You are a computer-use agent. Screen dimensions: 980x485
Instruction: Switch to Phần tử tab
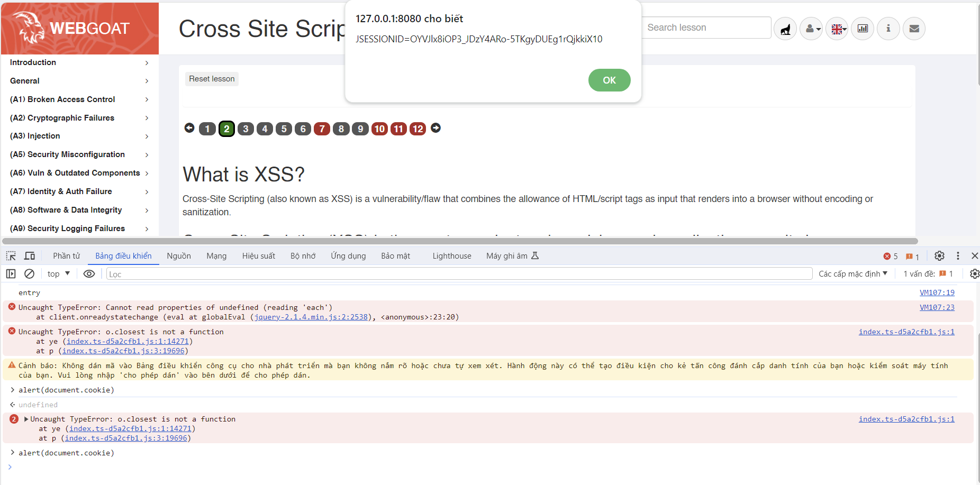[67, 256]
